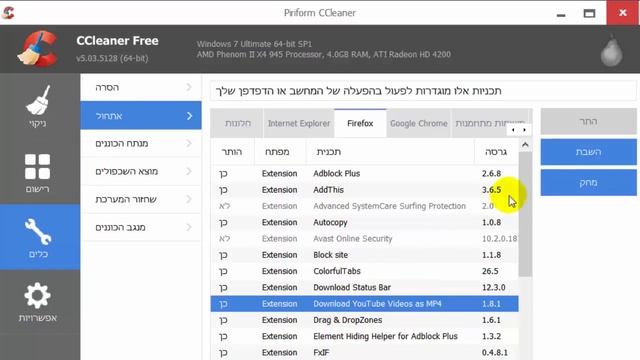The width and height of the screenshot is (640, 360).
Task: Open the שחזור המערכת tools item
Action: click(x=141, y=199)
